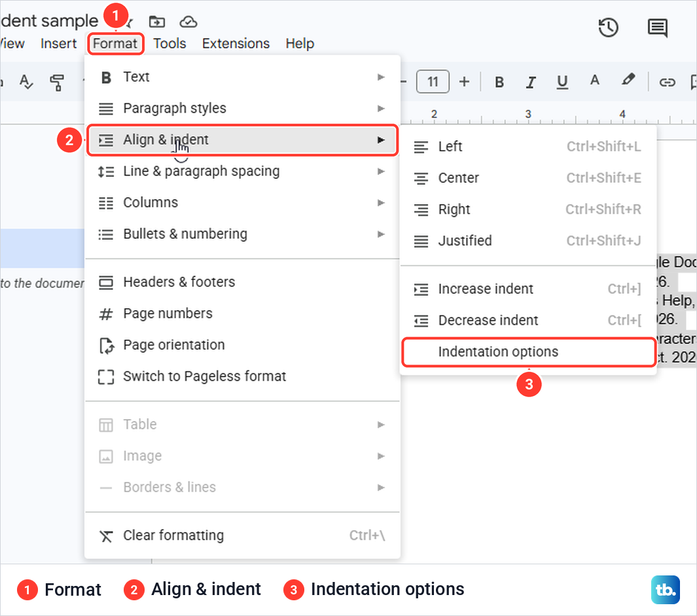Screen dimensions: 697x616
Task: Expand the Columns submenu
Action: coord(242,203)
